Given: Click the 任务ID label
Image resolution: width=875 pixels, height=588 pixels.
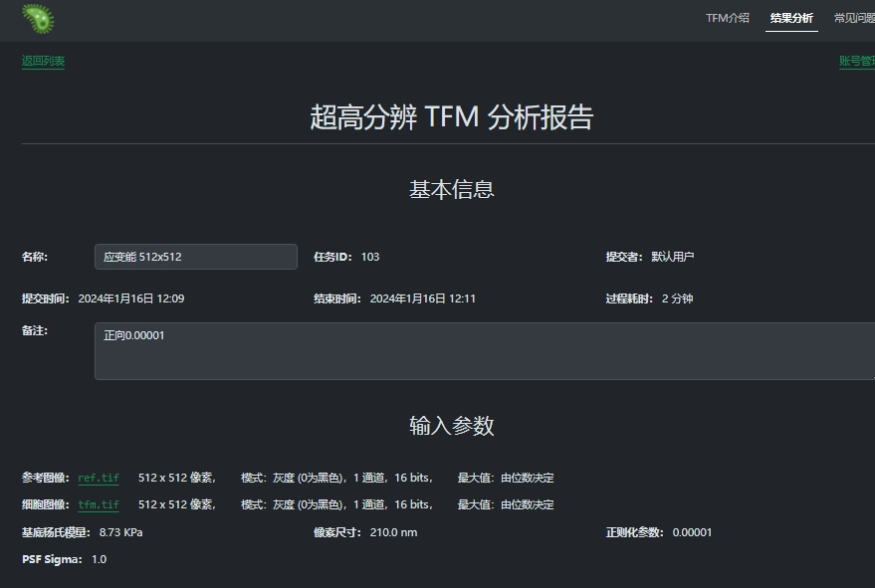Looking at the screenshot, I should 332,257.
